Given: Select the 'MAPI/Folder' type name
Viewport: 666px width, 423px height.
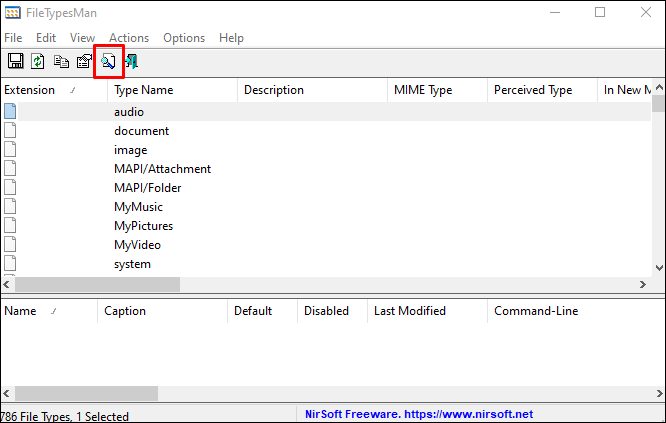Looking at the screenshot, I should 147,188.
